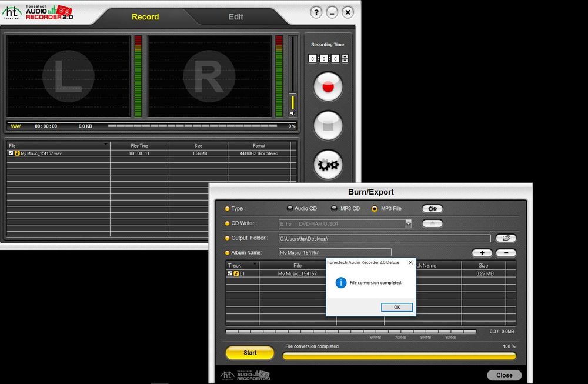Click the honestech Audio Recorder logo
This screenshot has width=588, height=384.
[x=38, y=12]
